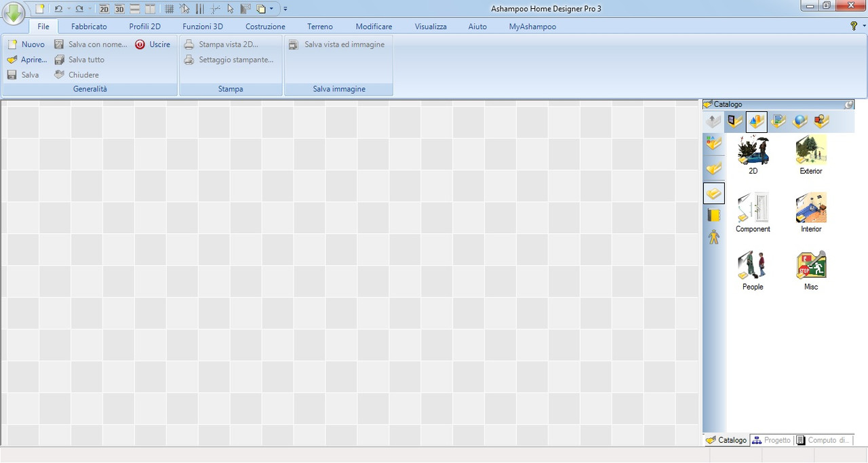This screenshot has height=463, width=868.
Task: Click the copy pages icon in quick toolbar
Action: click(261, 9)
